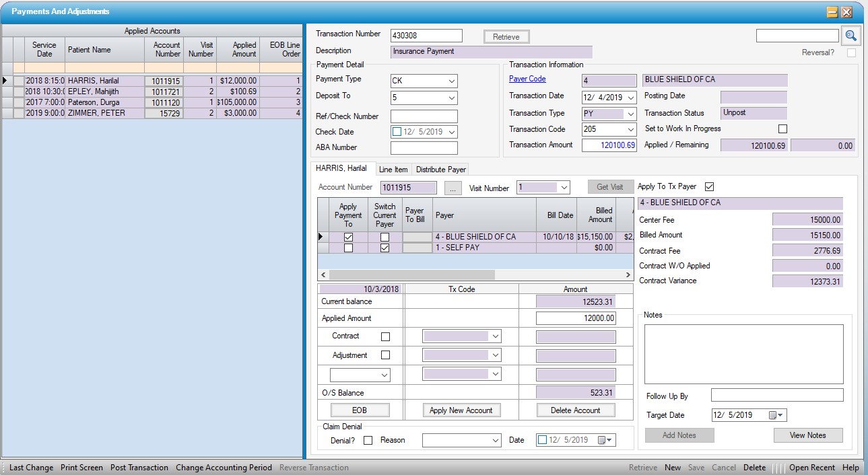Click the Ref/Check Number input field
The height and width of the screenshot is (475, 868).
tap(424, 116)
